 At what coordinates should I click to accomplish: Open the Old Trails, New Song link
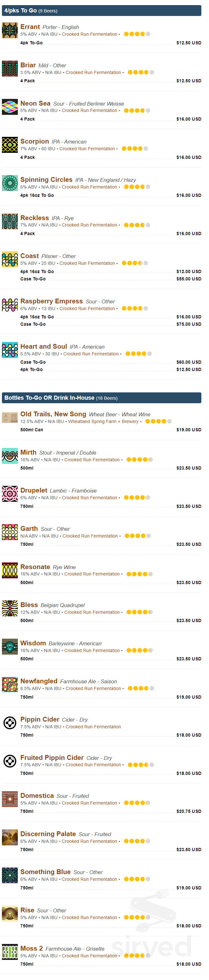point(53,414)
